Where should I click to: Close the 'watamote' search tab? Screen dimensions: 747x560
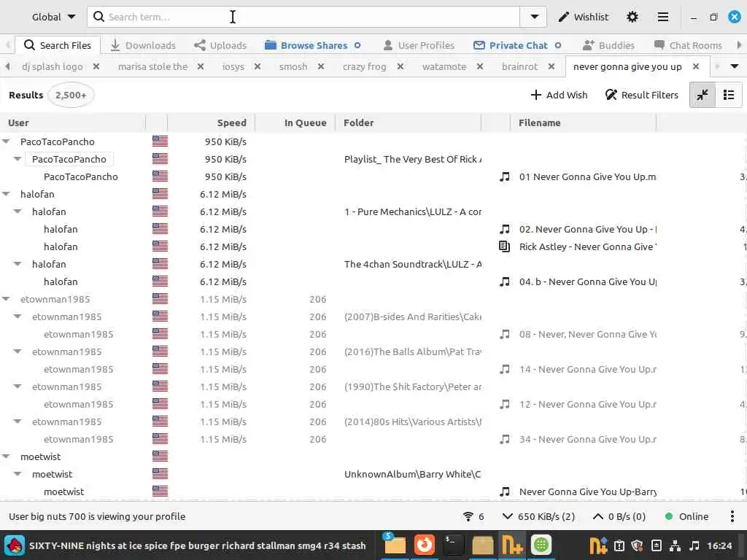(x=480, y=66)
